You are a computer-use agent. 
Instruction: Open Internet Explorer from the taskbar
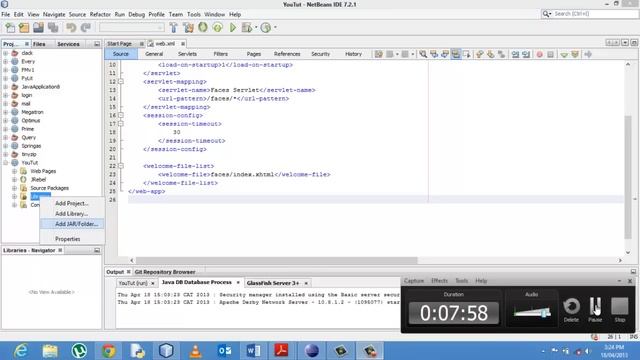(x=20, y=351)
